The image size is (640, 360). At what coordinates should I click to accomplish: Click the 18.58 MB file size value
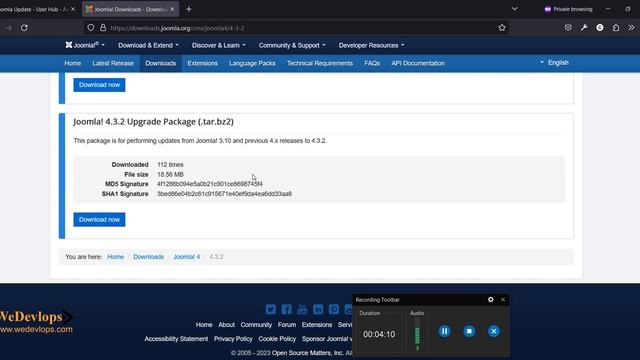[x=170, y=174]
